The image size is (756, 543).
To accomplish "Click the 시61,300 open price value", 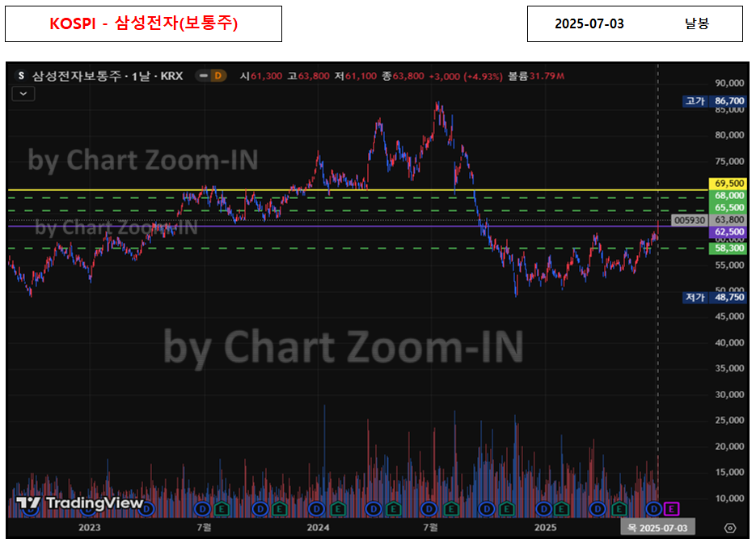I will (x=261, y=76).
